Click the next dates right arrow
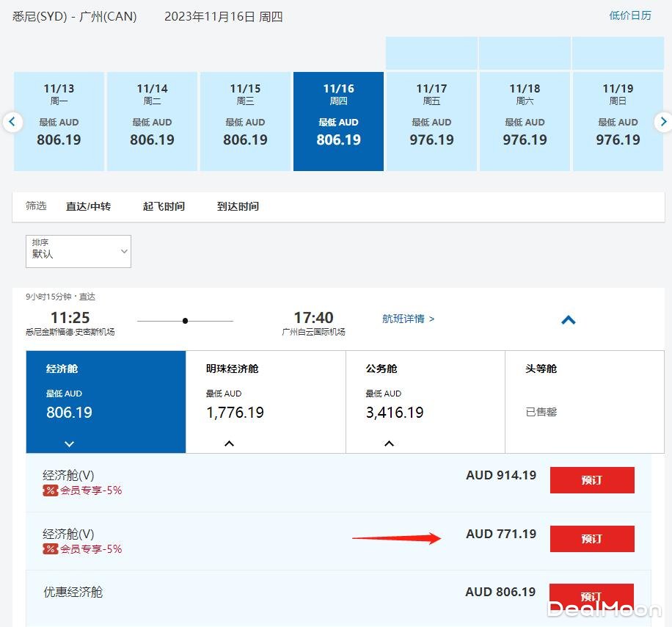The height and width of the screenshot is (627, 672). 662,122
